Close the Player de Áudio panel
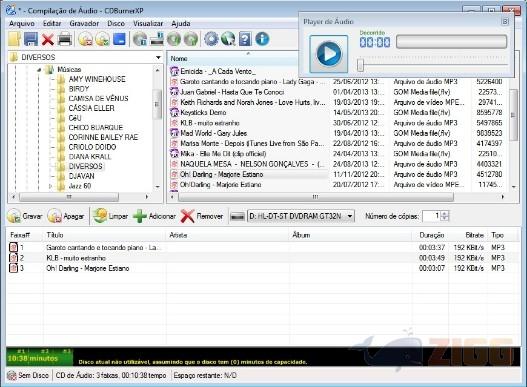The height and width of the screenshot is (387, 527). click(505, 22)
